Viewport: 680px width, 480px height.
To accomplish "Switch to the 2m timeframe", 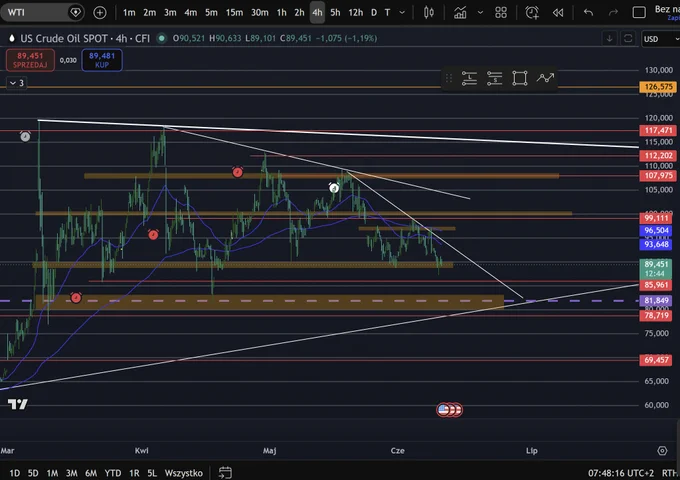I will [149, 13].
